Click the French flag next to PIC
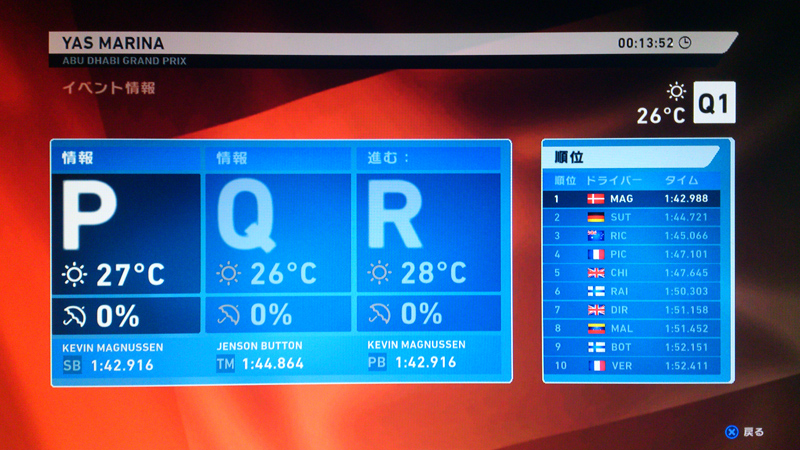800x450 pixels. tap(595, 254)
